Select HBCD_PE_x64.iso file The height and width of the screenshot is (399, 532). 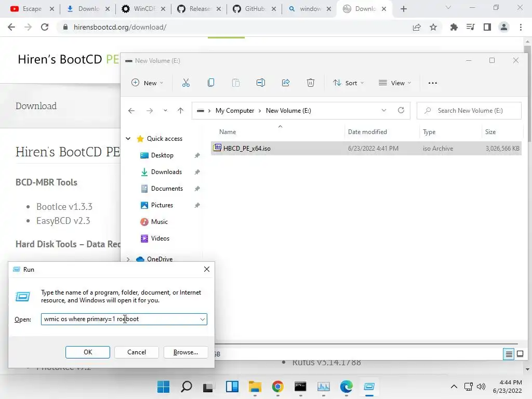click(x=366, y=148)
